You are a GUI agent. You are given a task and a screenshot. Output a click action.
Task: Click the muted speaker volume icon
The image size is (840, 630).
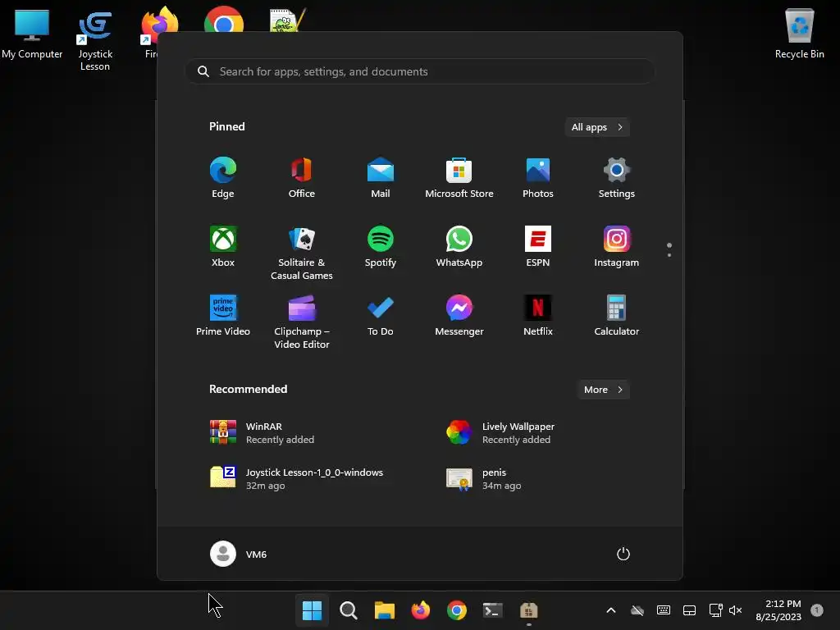736,610
